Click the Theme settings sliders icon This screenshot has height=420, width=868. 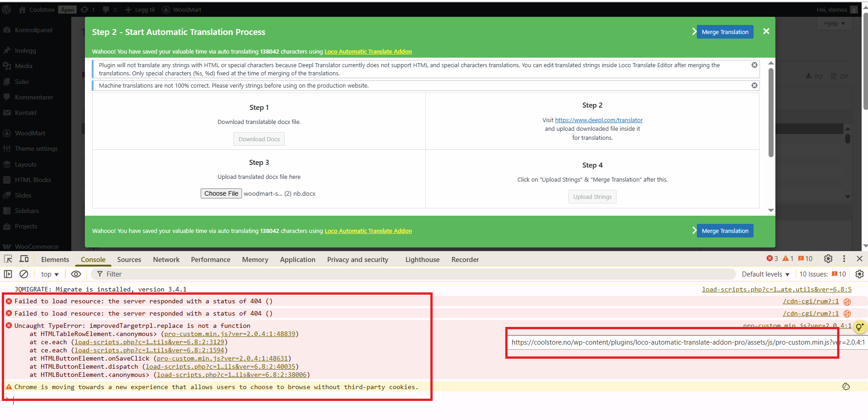coord(7,148)
